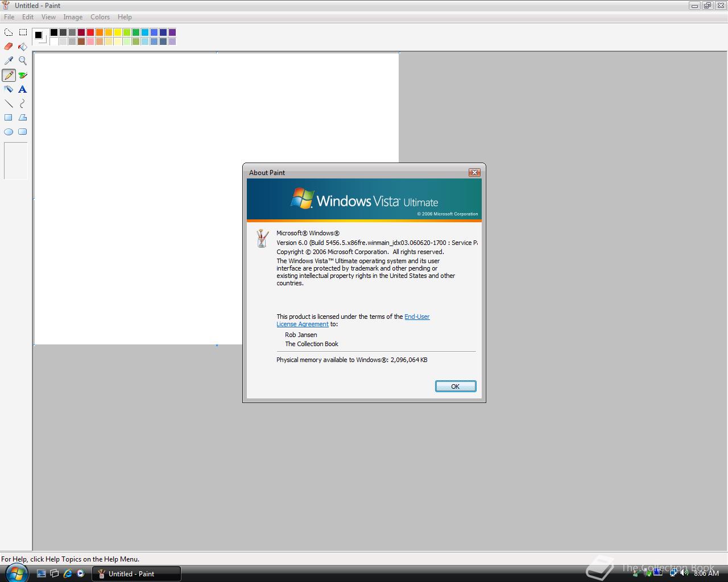Select the Free-Form Select tool
The width and height of the screenshot is (728, 582).
9,32
